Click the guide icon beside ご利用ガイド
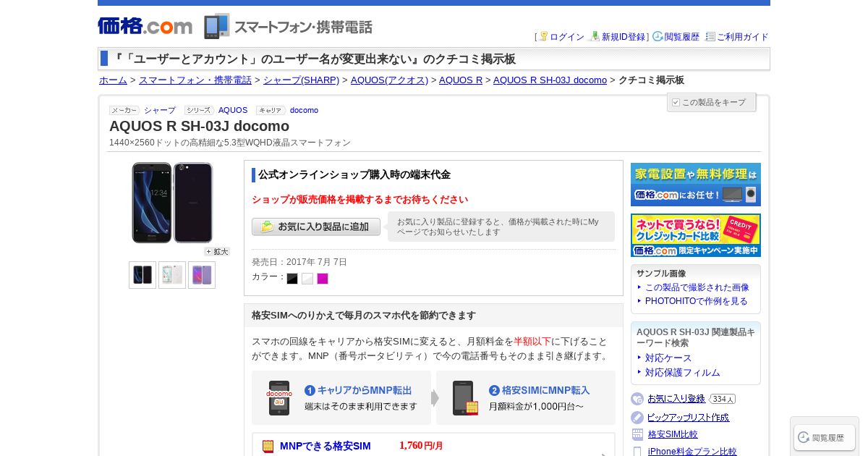868x456 pixels. coord(710,36)
